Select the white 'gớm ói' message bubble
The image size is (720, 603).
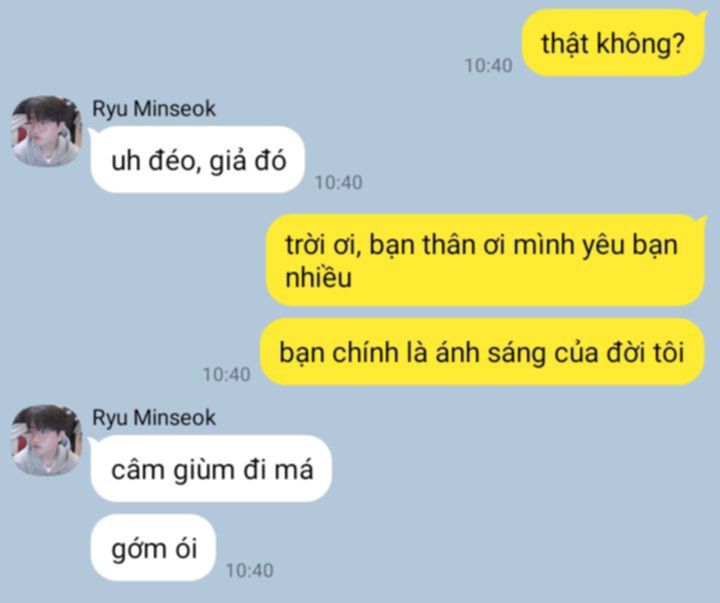tap(153, 548)
